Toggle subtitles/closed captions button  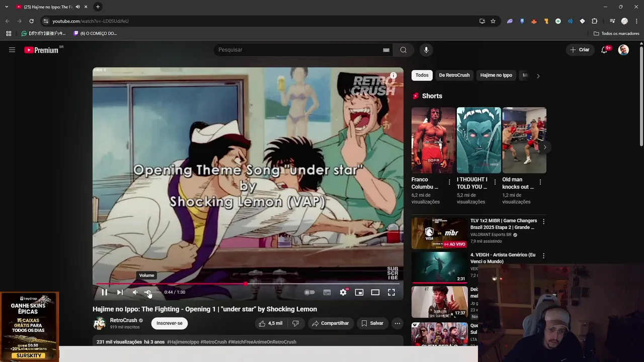point(327,292)
